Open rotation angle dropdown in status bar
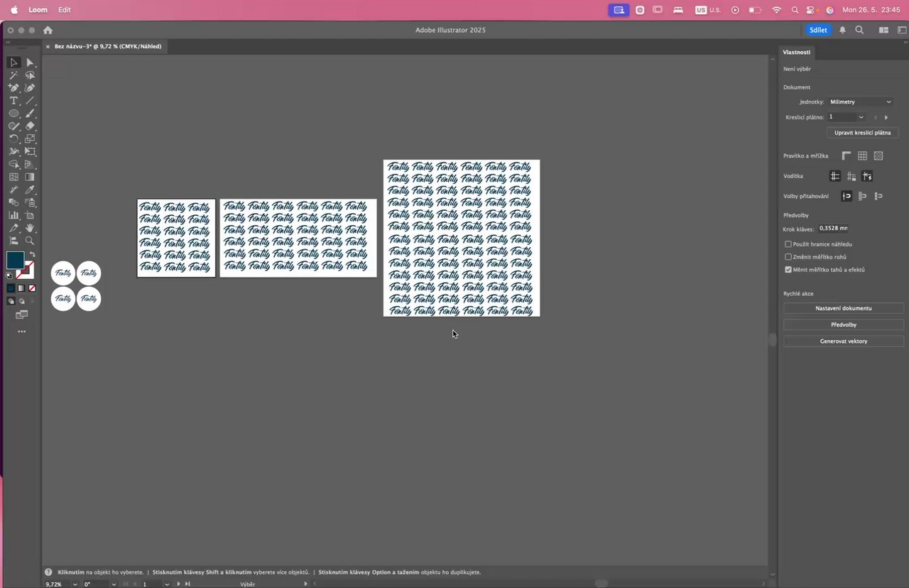 [x=114, y=584]
